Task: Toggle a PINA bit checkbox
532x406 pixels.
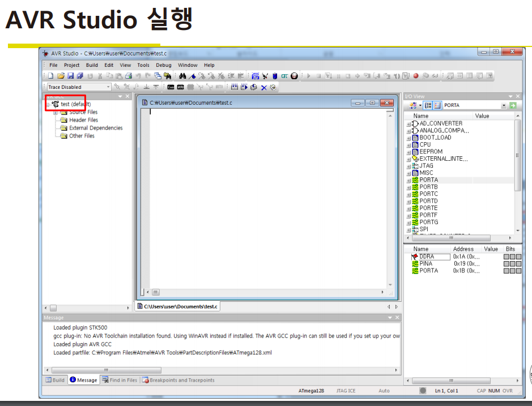Action: pos(507,263)
